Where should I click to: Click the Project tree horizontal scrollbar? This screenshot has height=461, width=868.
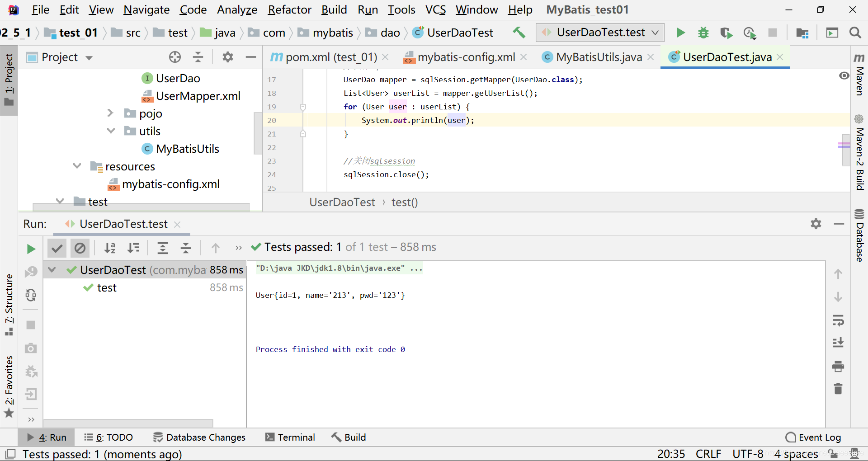click(141, 207)
